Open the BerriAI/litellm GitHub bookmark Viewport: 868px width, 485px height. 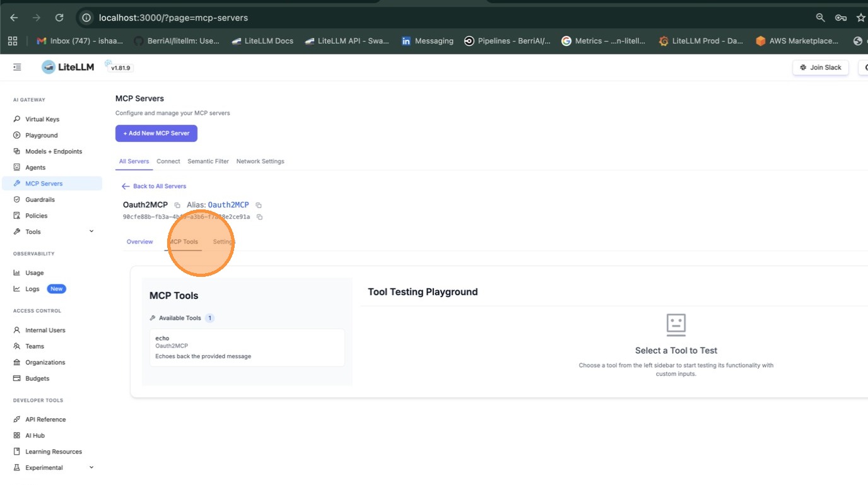pyautogui.click(x=177, y=41)
